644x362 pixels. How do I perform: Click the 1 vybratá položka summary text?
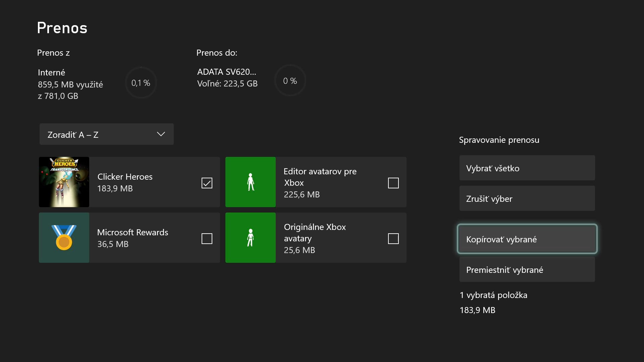click(x=493, y=295)
